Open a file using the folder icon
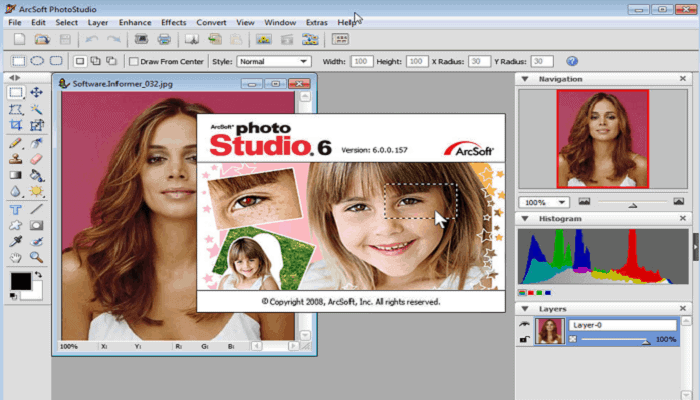 (42, 39)
